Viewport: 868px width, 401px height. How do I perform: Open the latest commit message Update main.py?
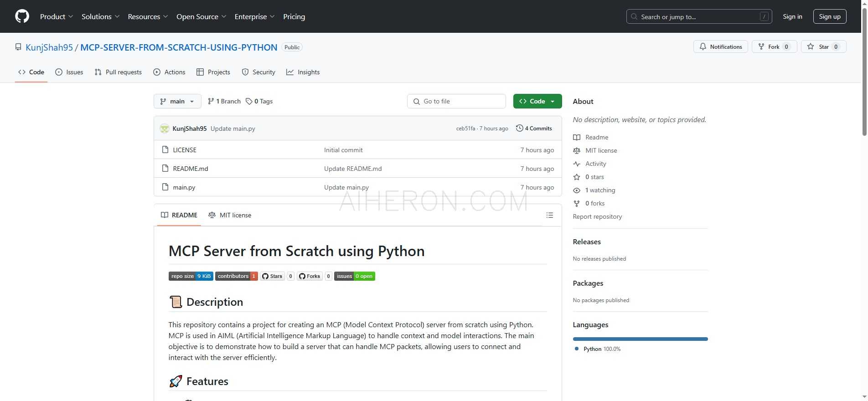233,129
